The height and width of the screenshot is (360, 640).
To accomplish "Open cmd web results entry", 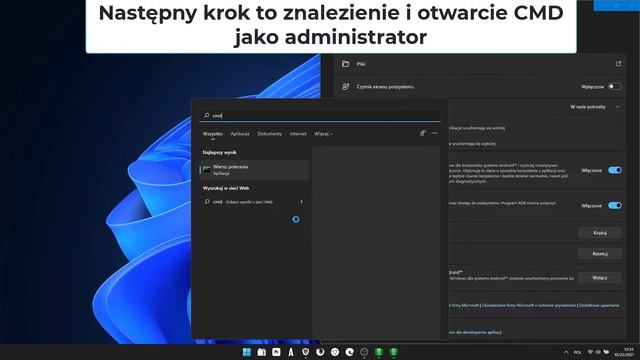I will (x=255, y=202).
